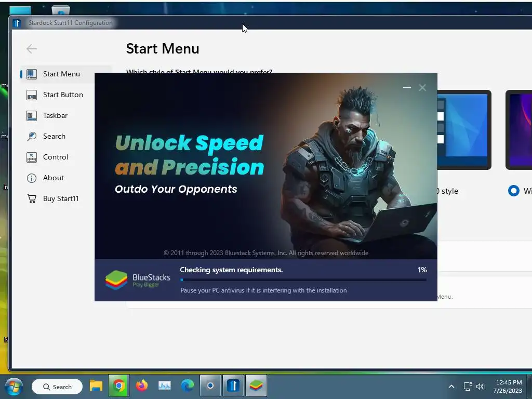The width and height of the screenshot is (532, 399).
Task: Open Microsoft Edge from the taskbar
Action: (187, 386)
